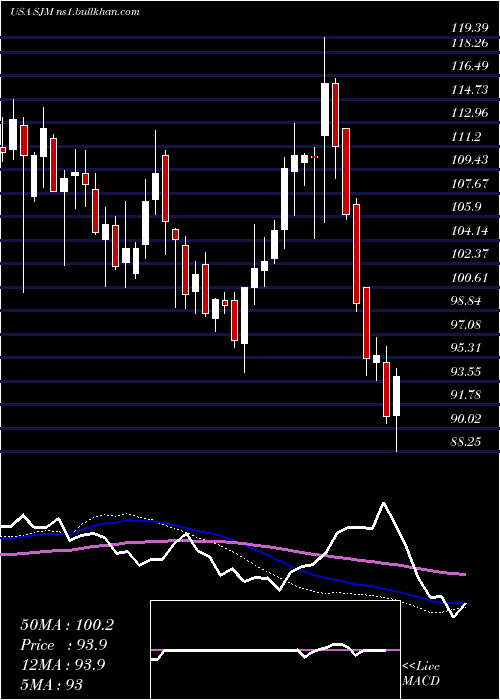The width and height of the screenshot is (500, 700).
Task: Click the 112.96 price axis label
Action: (x=469, y=113)
